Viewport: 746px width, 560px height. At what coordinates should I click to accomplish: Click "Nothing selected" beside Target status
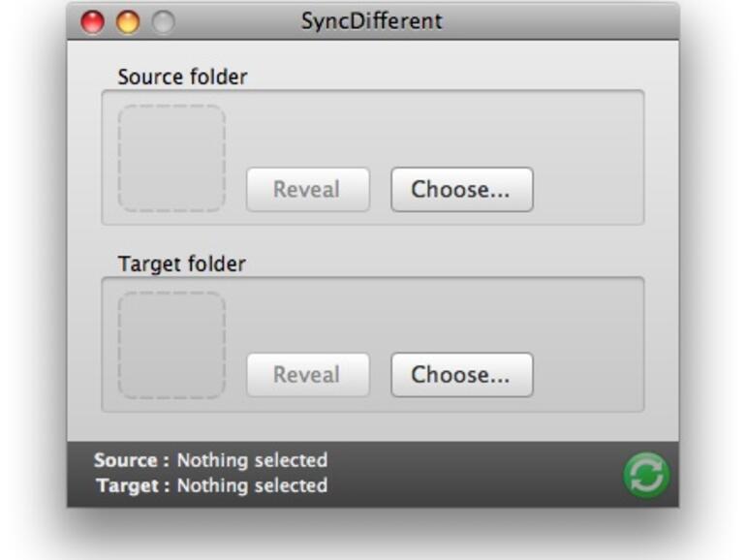tap(252, 485)
